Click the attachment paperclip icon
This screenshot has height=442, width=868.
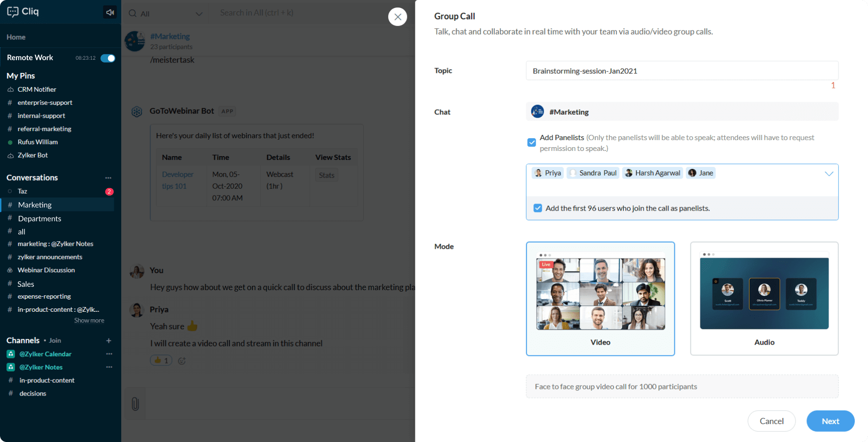[135, 403]
